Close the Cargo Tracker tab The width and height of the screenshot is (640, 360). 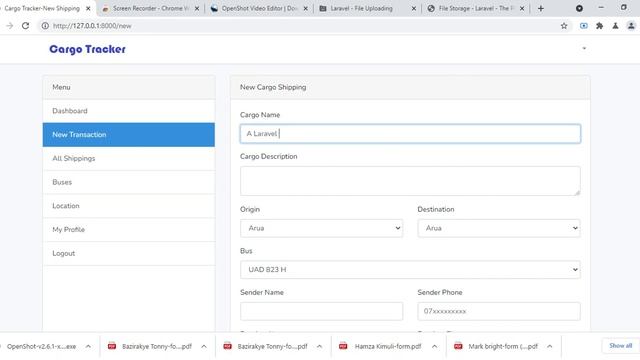pyautogui.click(x=88, y=8)
